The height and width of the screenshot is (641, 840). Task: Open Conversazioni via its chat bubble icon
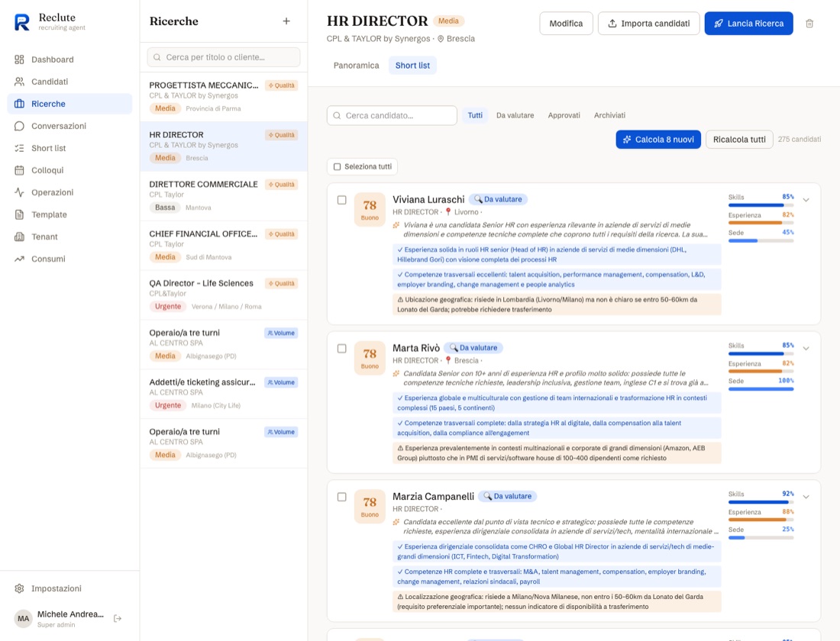(x=19, y=126)
